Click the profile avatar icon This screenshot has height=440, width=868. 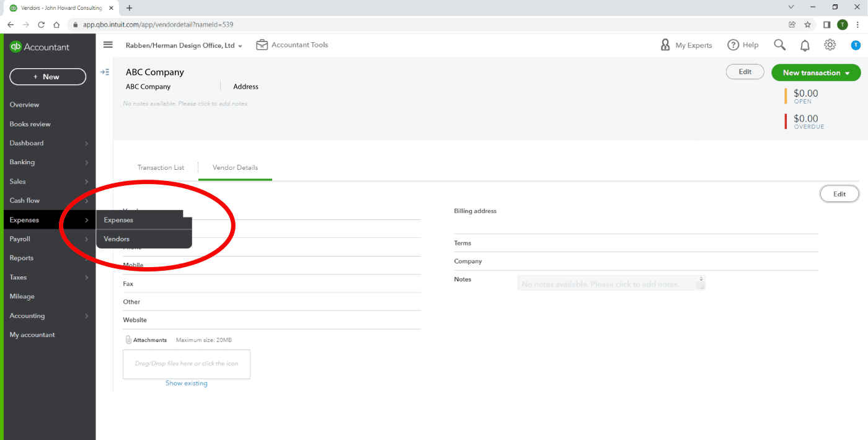(856, 45)
